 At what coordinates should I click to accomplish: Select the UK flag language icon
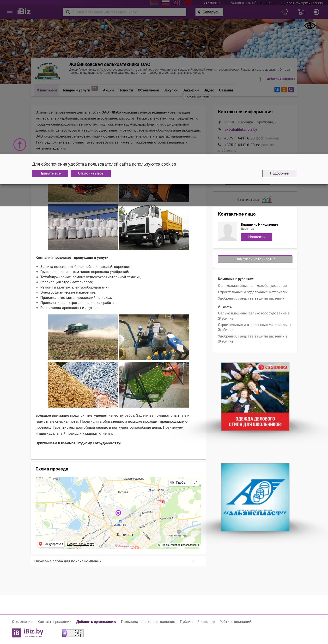click(x=176, y=2)
